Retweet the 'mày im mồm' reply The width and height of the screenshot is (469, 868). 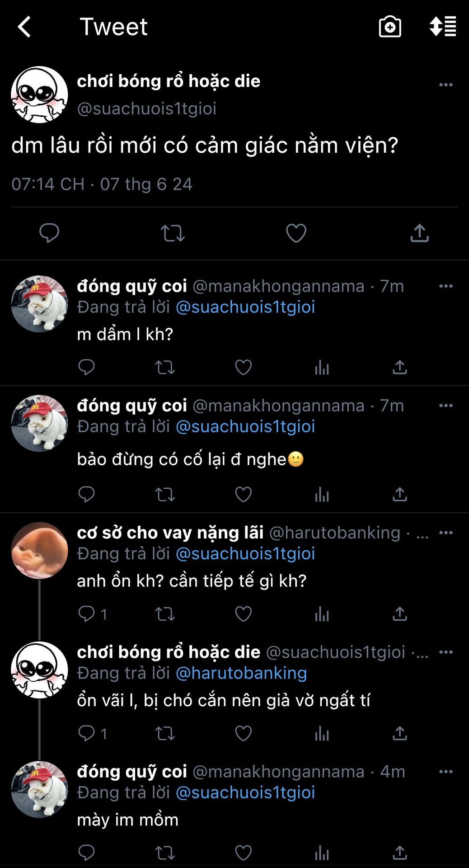pyautogui.click(x=165, y=853)
